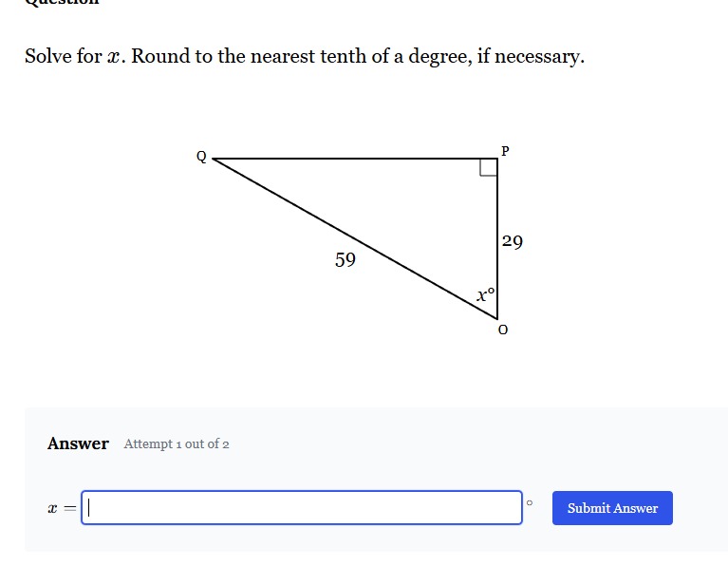Screen dimensions: 728x566
Task: Select vertex label O on the triangle
Action: coord(503,330)
